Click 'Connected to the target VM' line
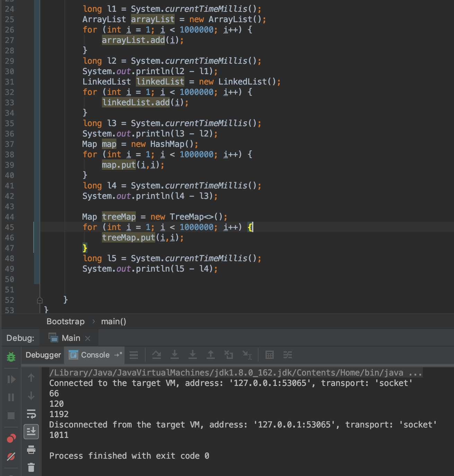 point(231,383)
